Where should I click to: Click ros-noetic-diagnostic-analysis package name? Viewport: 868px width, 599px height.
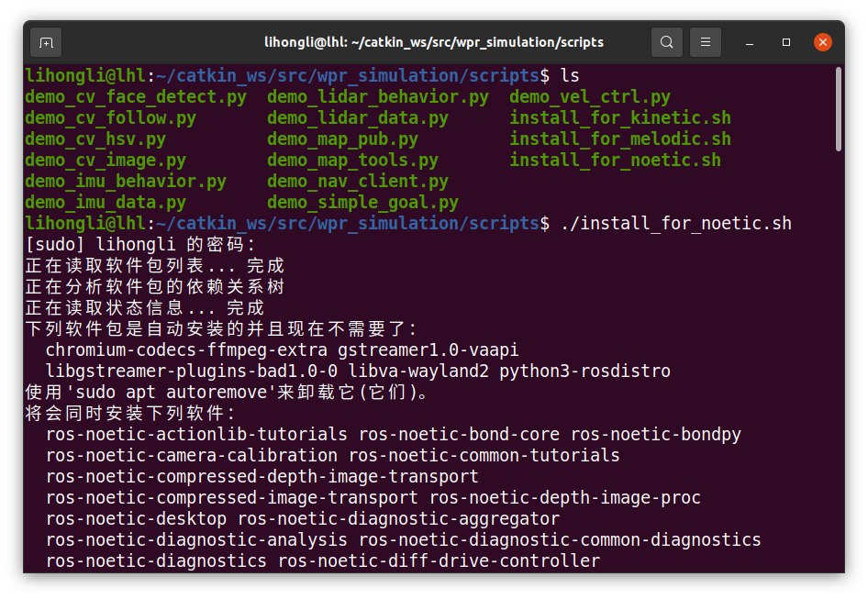pos(196,539)
